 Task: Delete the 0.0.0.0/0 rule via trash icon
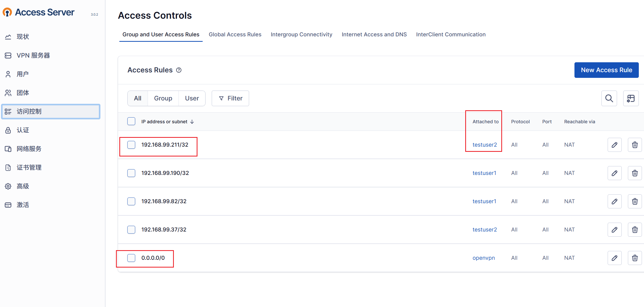(x=635, y=258)
